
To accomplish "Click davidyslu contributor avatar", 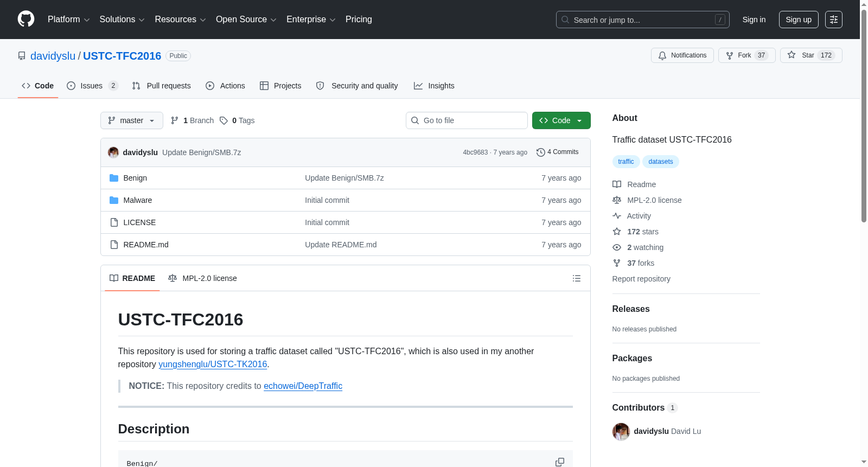I will [621, 432].
